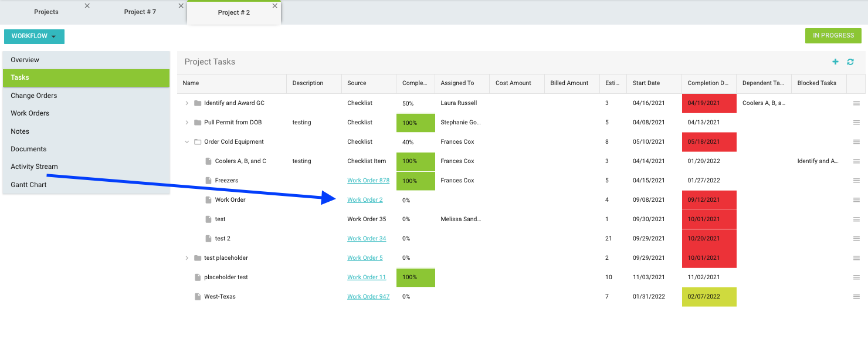
Task: Click the file icon beside Freezers task
Action: point(208,181)
